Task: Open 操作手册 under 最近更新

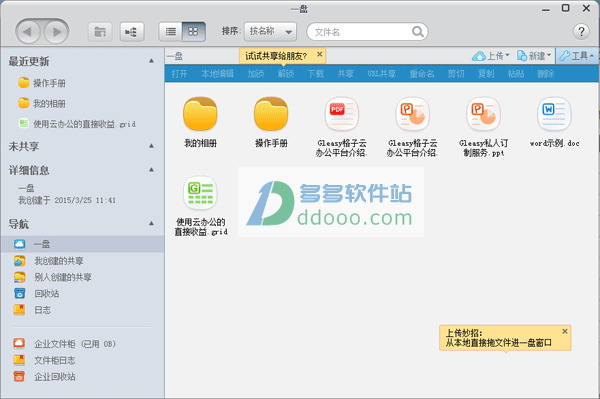Action: 42,83
